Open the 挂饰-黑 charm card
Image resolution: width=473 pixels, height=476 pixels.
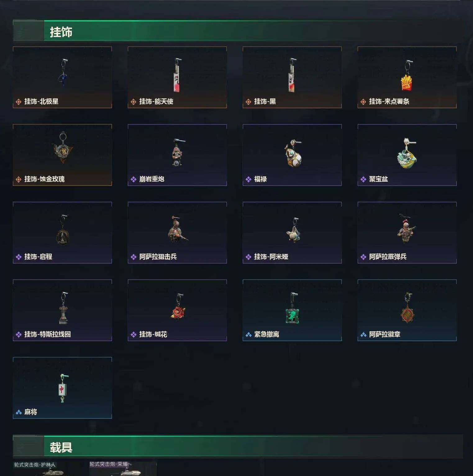292,77
